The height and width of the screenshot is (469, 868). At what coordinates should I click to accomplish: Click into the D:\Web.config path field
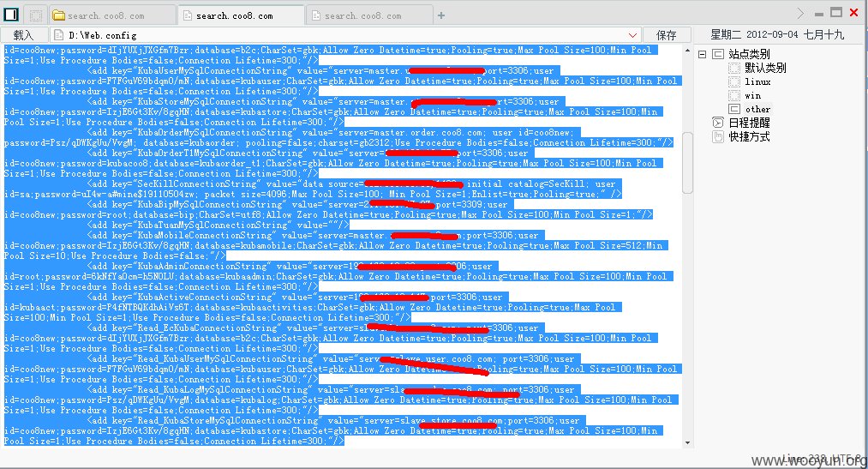[346, 35]
